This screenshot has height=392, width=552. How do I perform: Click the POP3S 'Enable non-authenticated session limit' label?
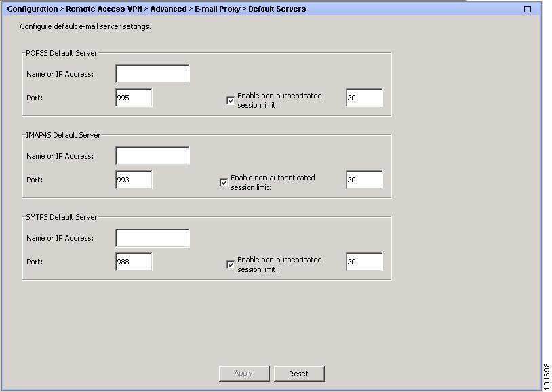(x=279, y=100)
